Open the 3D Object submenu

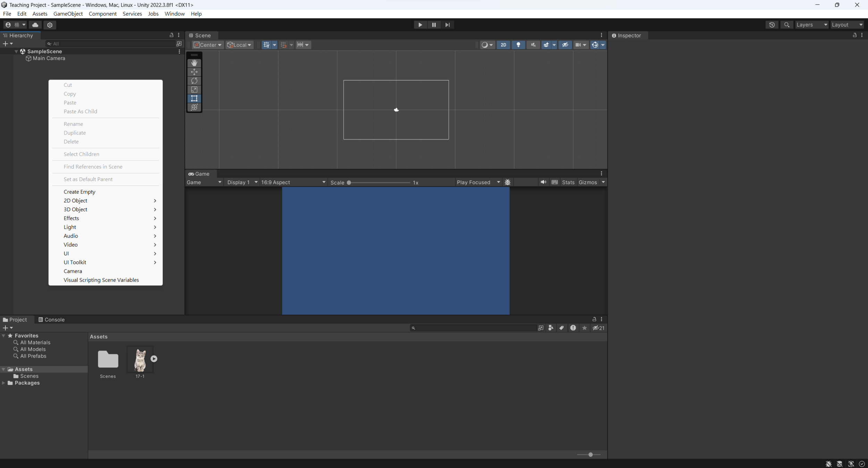[106, 209]
